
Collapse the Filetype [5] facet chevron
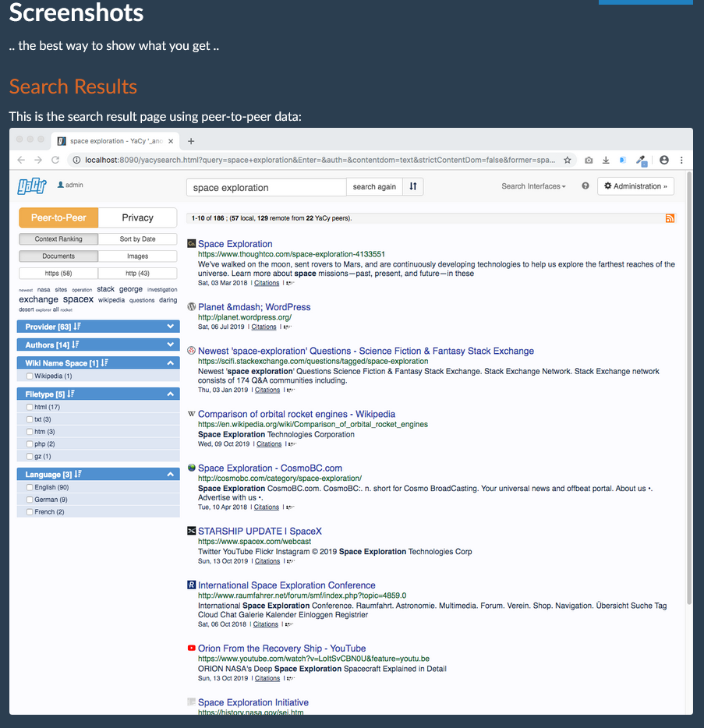pos(171,394)
